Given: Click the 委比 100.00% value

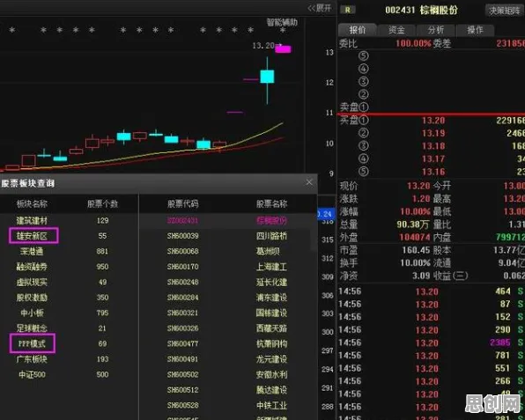Looking at the screenshot, I should pyautogui.click(x=413, y=43).
